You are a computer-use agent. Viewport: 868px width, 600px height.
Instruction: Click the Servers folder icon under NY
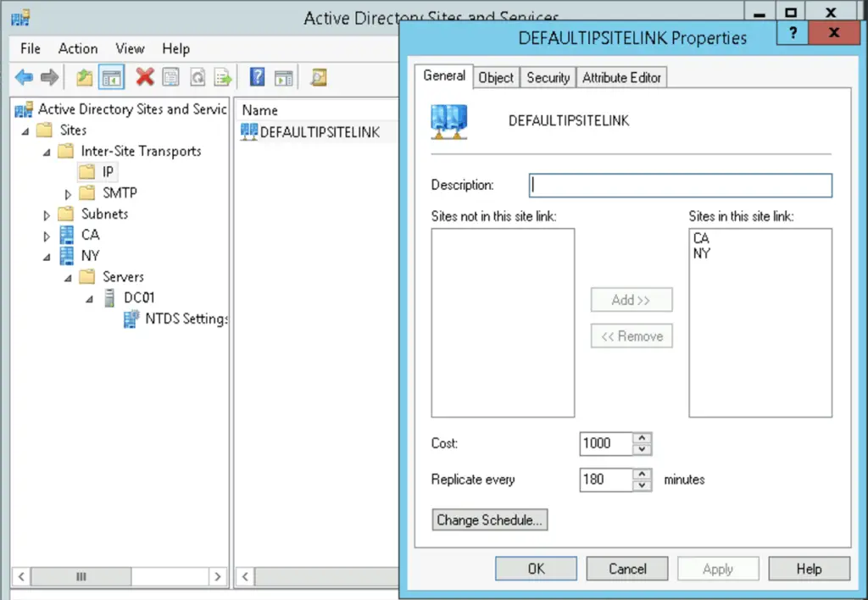tap(87, 276)
